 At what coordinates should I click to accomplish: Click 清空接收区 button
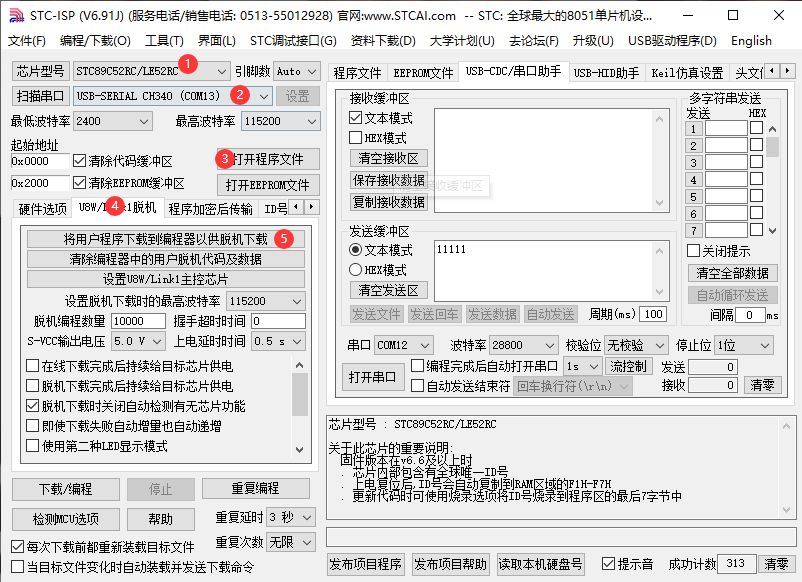click(388, 158)
